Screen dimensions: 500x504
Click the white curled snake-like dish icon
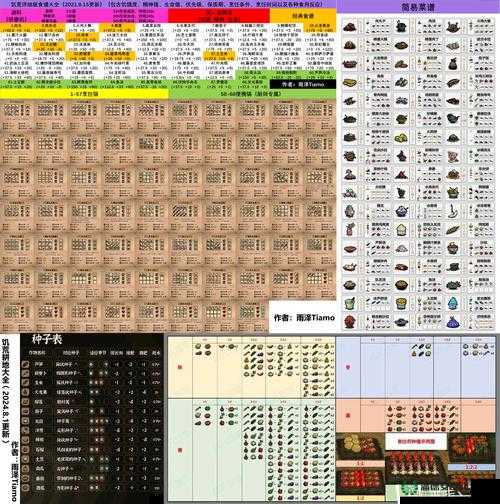tap(453, 211)
